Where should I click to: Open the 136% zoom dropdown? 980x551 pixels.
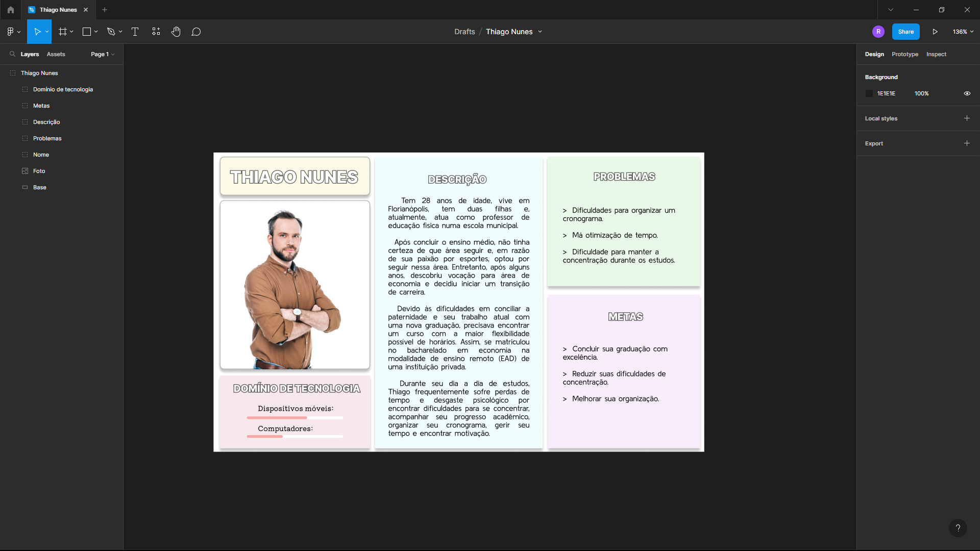(x=963, y=32)
